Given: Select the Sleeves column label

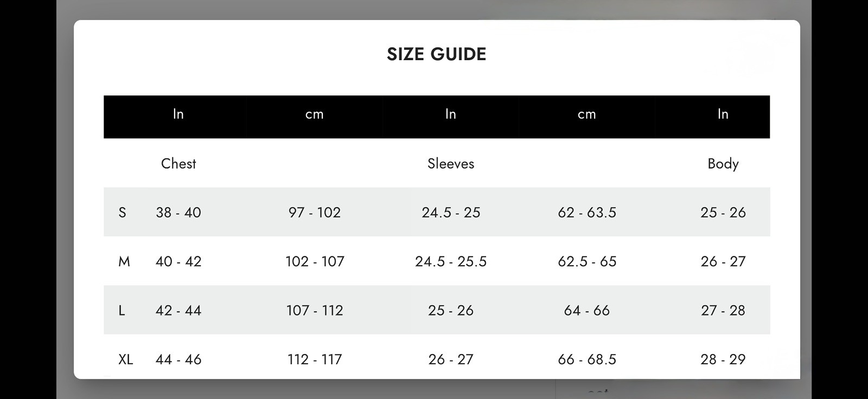Looking at the screenshot, I should tap(450, 164).
